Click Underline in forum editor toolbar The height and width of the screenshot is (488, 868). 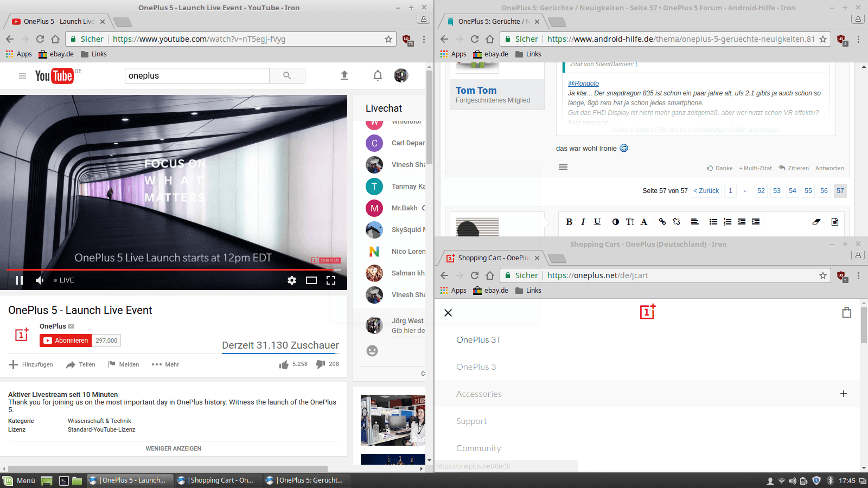tap(597, 222)
